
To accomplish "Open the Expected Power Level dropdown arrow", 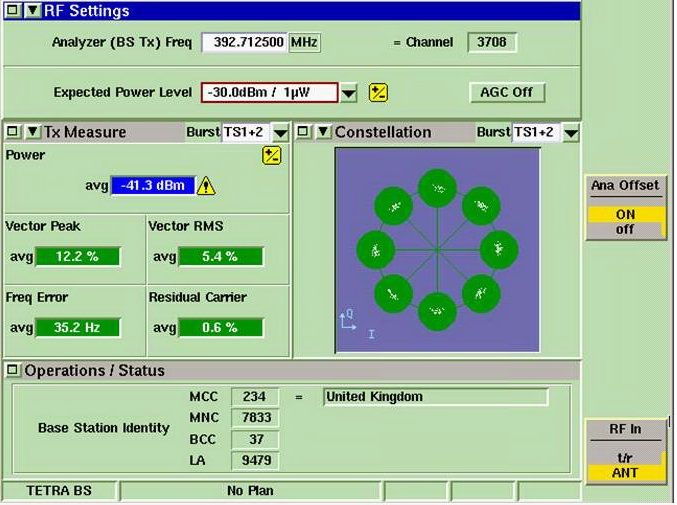I will 349,93.
